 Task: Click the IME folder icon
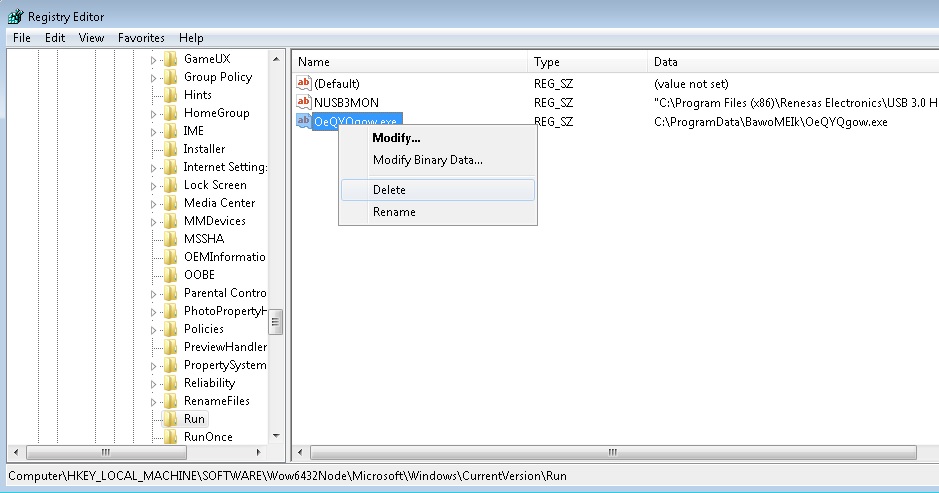coord(171,131)
